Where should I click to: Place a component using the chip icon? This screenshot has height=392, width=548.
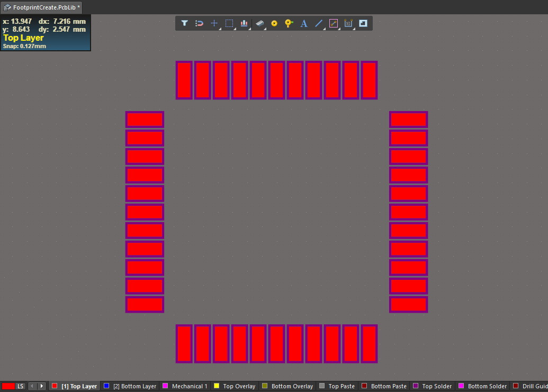click(x=259, y=23)
